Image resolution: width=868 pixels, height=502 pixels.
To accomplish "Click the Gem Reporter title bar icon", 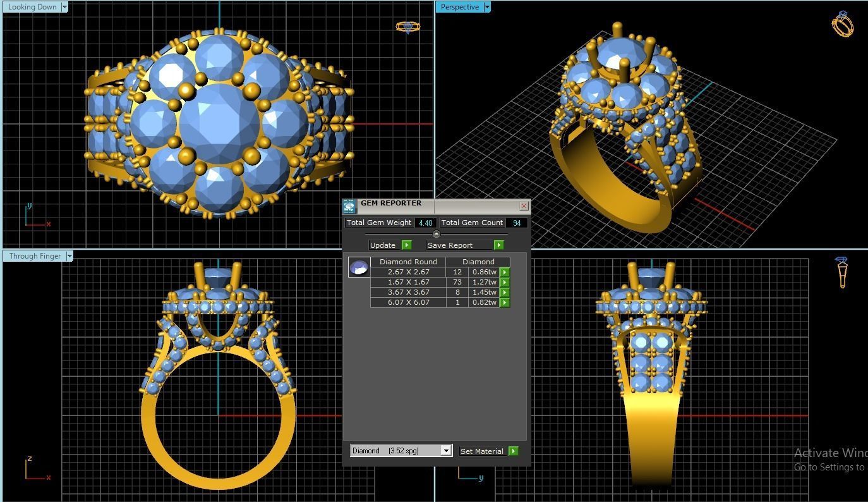I will click(349, 206).
